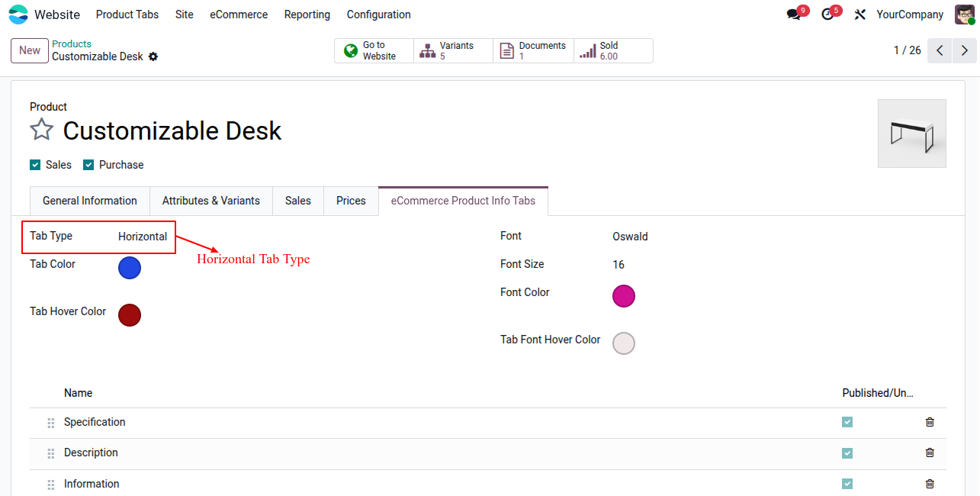Grab the Information row drag handle
The width and height of the screenshot is (980, 496).
pos(51,485)
